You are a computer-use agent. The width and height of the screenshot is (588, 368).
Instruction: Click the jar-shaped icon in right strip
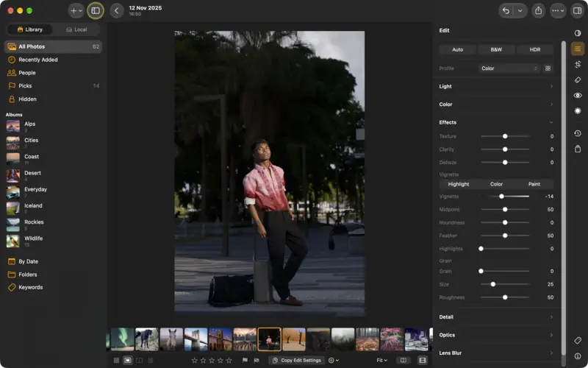pos(578,149)
